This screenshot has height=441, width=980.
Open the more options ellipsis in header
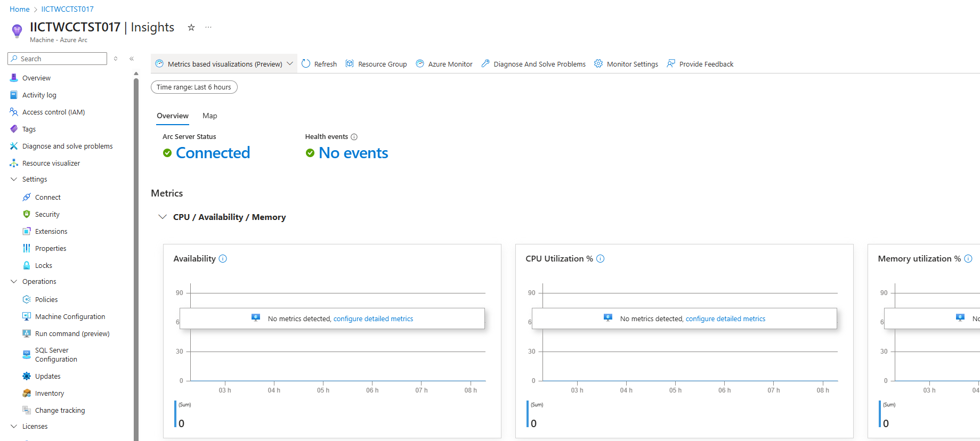tap(208, 27)
